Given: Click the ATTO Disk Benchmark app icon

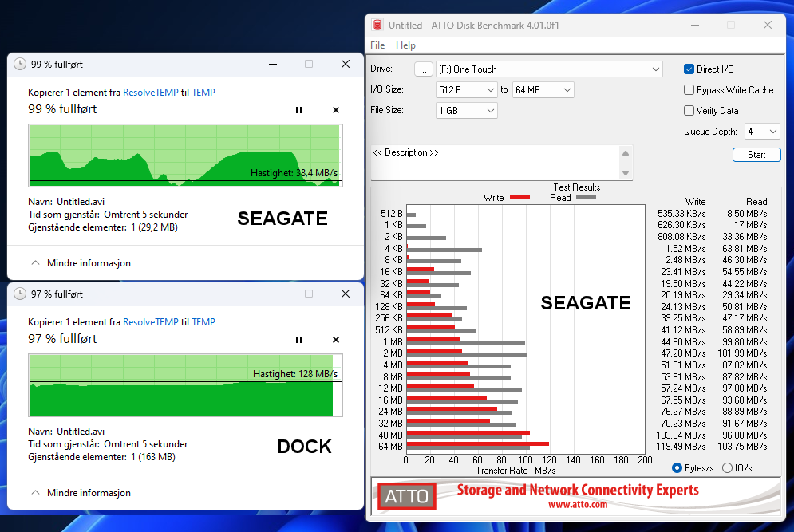Looking at the screenshot, I should (377, 25).
